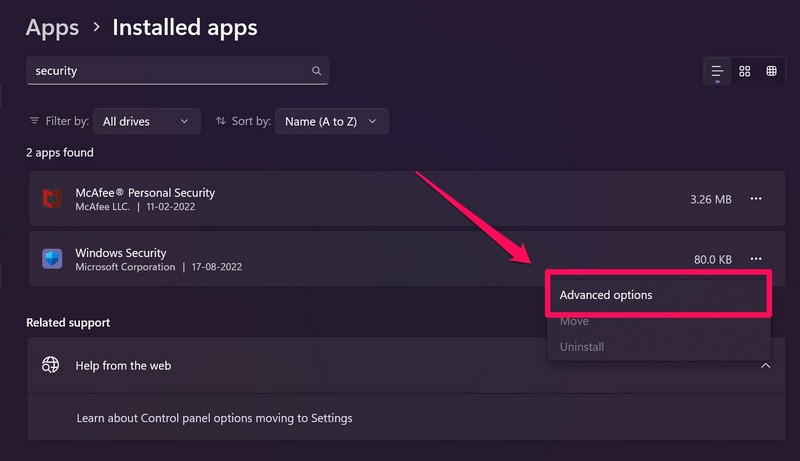Click the McAfee Personal Security app icon
Screen dimensions: 800x461
click(52, 199)
